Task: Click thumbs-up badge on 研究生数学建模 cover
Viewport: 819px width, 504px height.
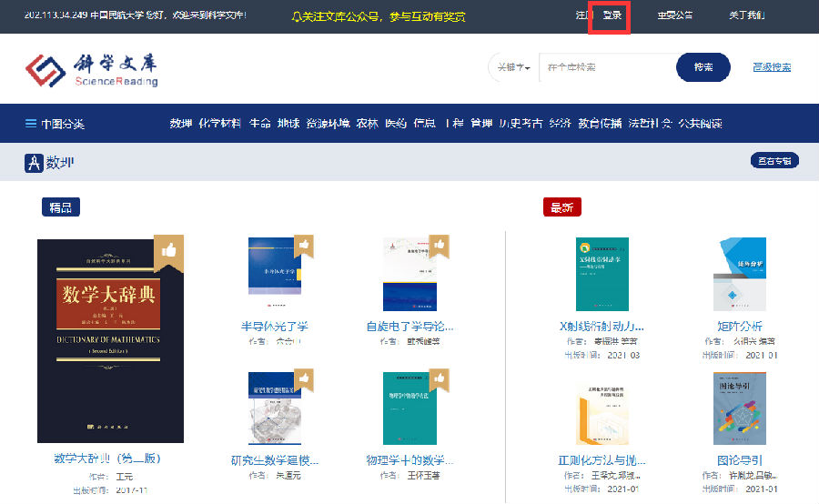Action: (x=304, y=378)
